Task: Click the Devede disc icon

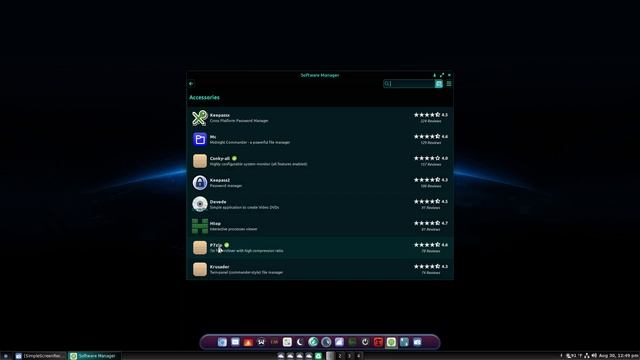Action: (x=200, y=204)
